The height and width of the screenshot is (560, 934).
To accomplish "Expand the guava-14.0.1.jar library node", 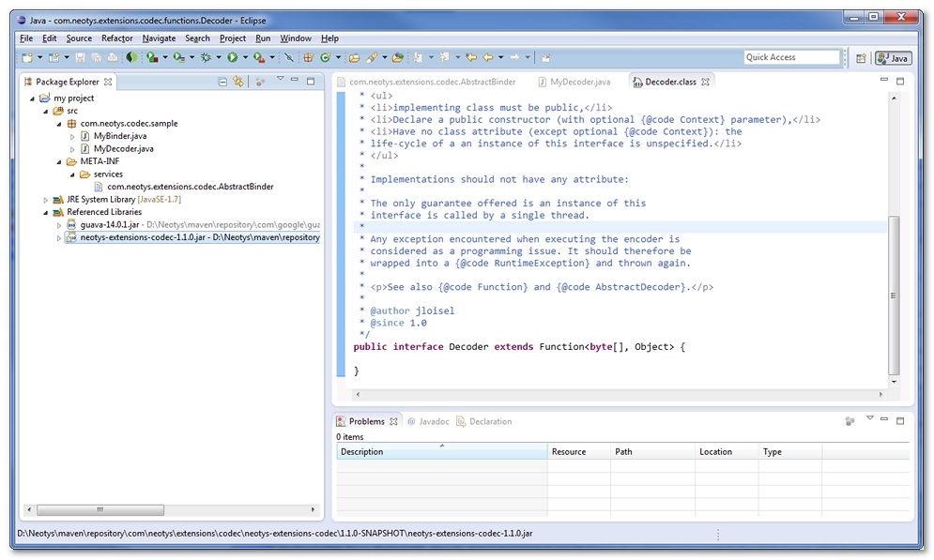I will tap(60, 225).
